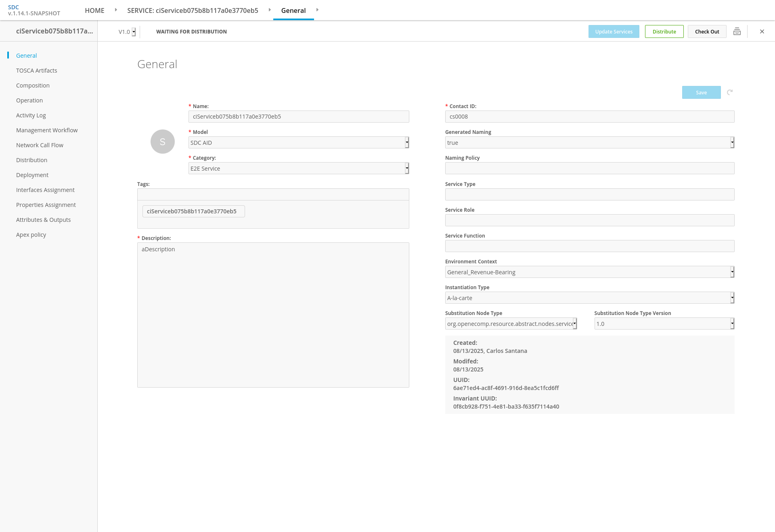Expand the Model dropdown showing SDC AID
The image size is (775, 532).
299,142
